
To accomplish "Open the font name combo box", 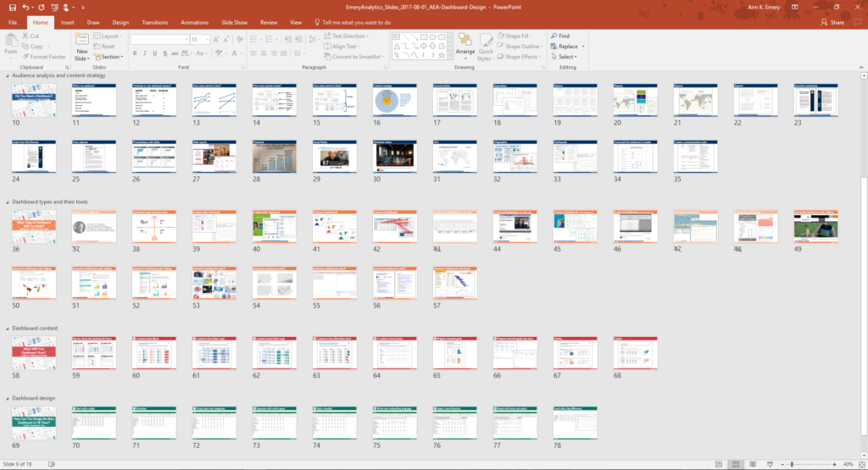I will [x=159, y=39].
